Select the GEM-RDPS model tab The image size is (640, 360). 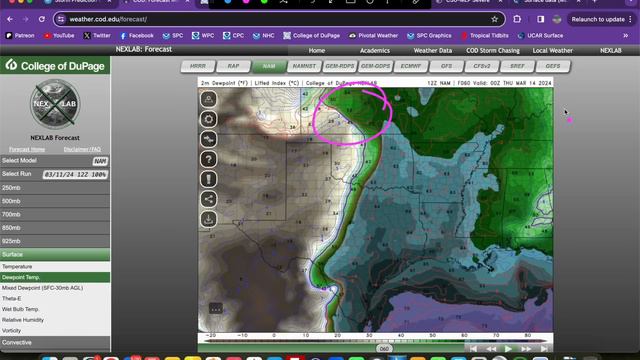point(340,66)
